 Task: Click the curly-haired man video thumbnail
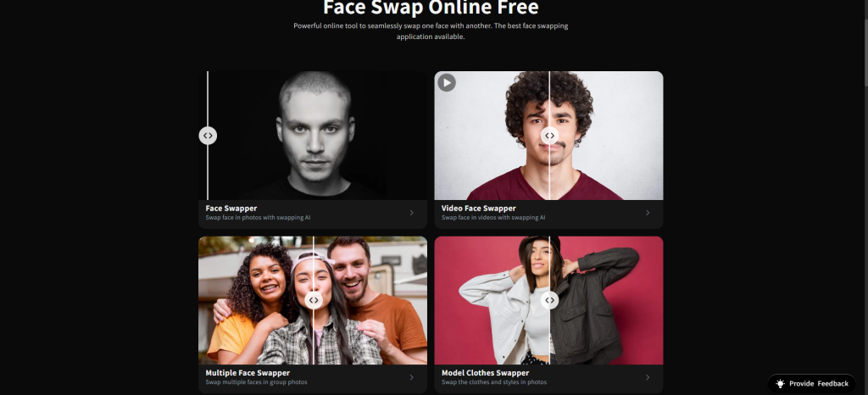pos(548,136)
